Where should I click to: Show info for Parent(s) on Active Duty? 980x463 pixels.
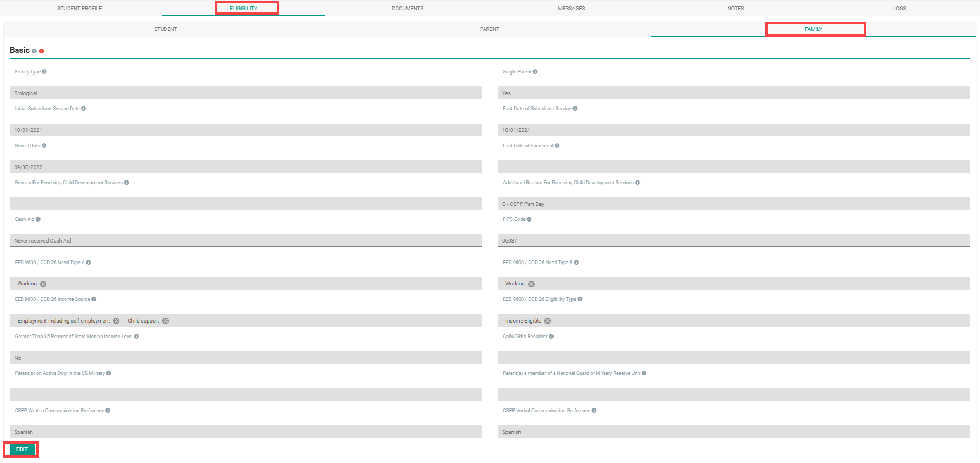pyautogui.click(x=109, y=373)
